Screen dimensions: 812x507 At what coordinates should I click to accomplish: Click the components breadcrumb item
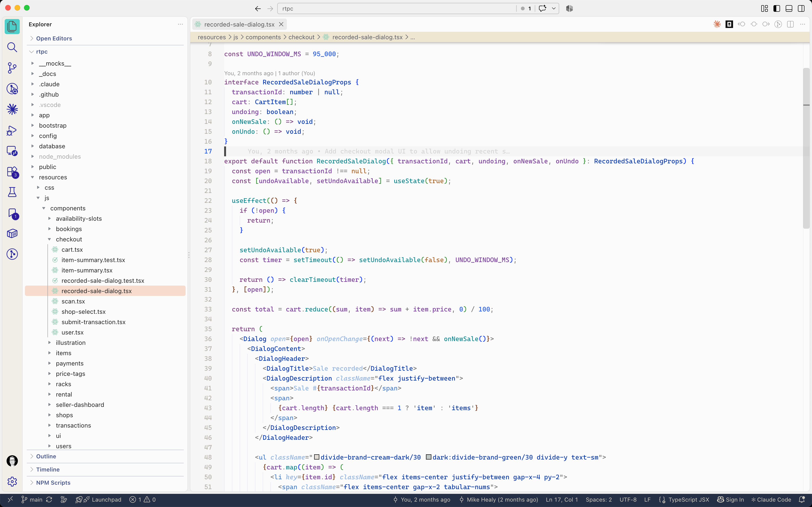(x=263, y=37)
